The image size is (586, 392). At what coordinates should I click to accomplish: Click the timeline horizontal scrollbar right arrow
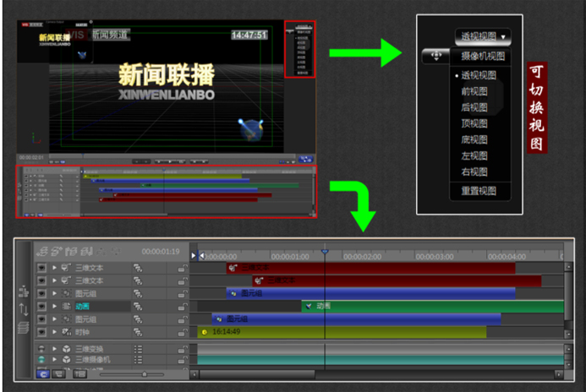click(x=558, y=374)
